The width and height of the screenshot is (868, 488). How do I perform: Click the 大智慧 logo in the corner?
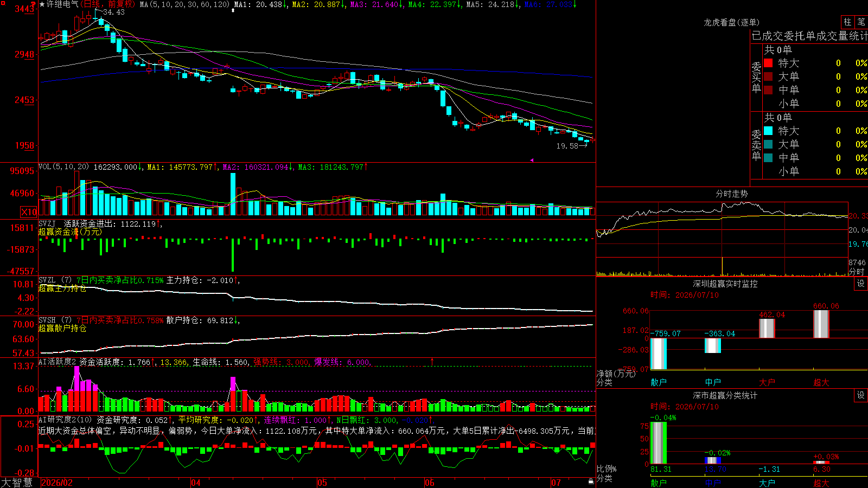[x=17, y=483]
